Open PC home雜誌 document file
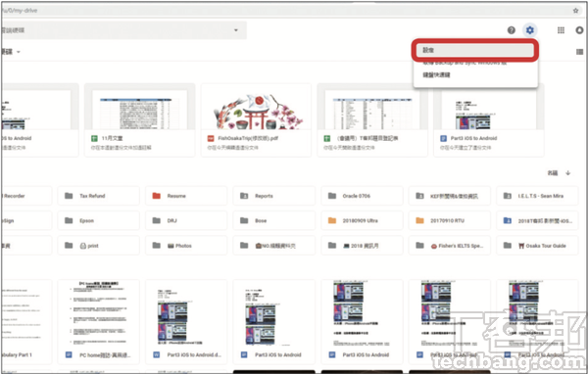This screenshot has height=374, width=588. click(98, 321)
